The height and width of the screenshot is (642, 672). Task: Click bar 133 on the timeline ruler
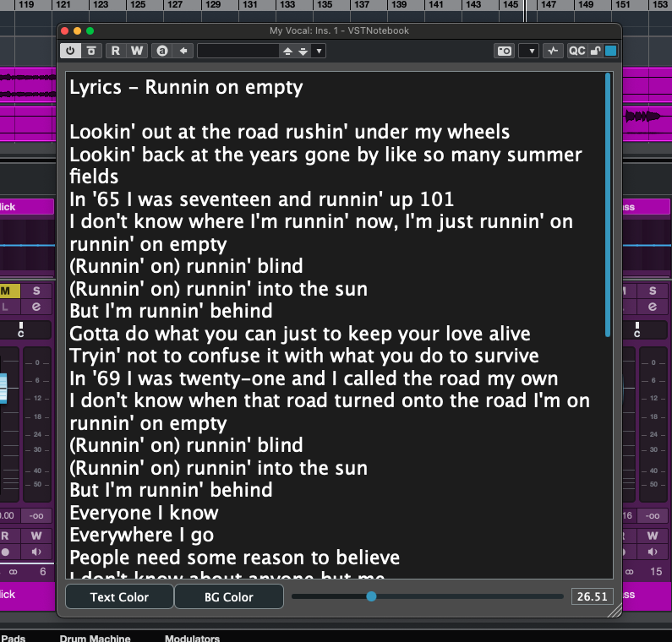(287, 5)
